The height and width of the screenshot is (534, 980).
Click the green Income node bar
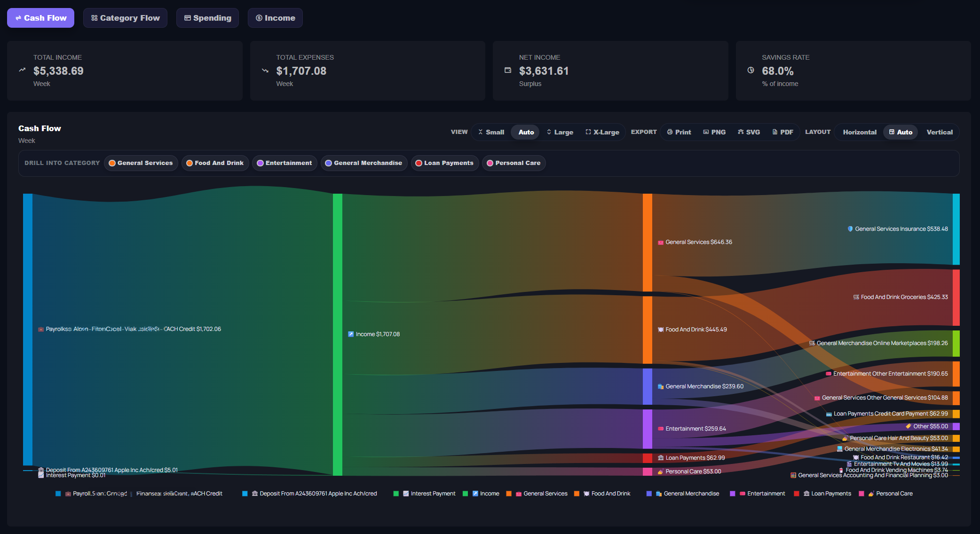[x=338, y=334]
